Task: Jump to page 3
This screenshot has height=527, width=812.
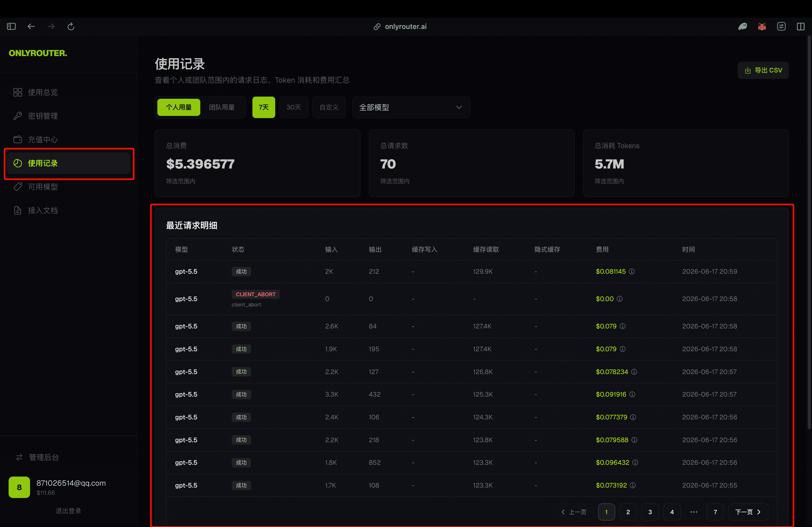Action: (650, 512)
